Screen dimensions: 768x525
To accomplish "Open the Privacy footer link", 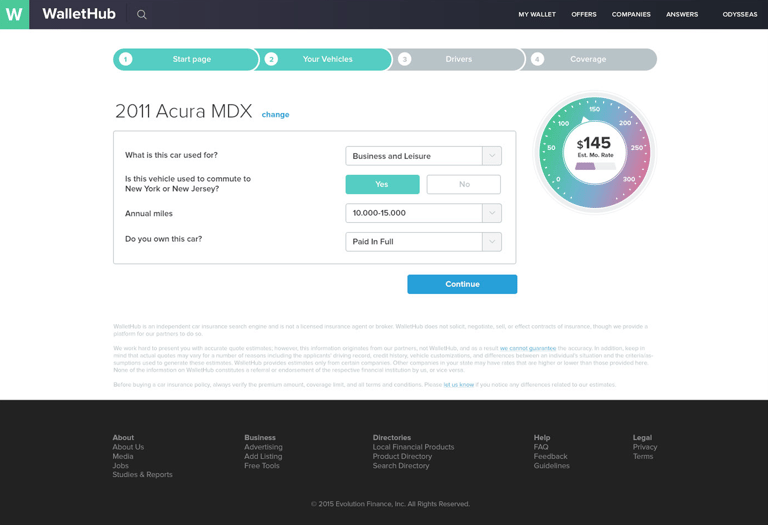I will (x=645, y=447).
